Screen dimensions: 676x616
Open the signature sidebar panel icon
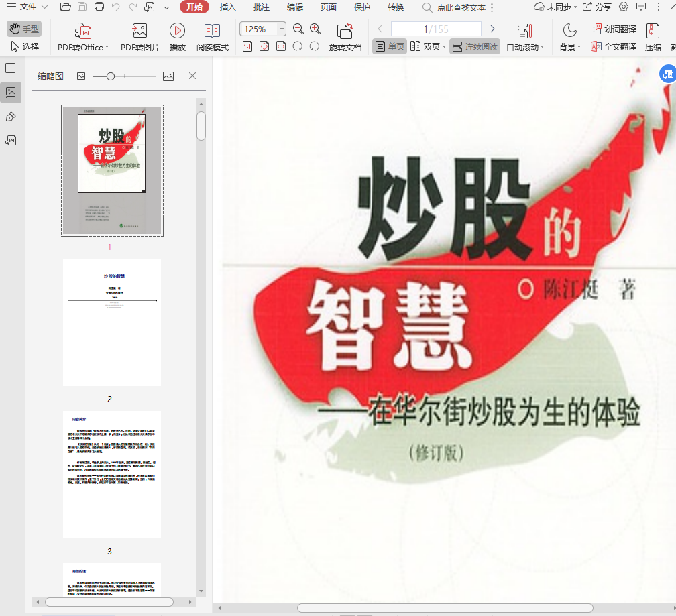click(x=11, y=141)
